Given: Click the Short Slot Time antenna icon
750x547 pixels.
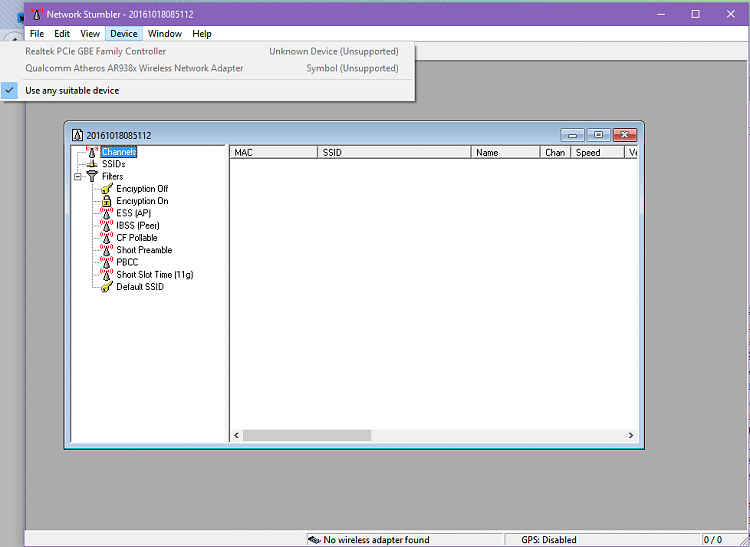Looking at the screenshot, I should tap(107, 274).
